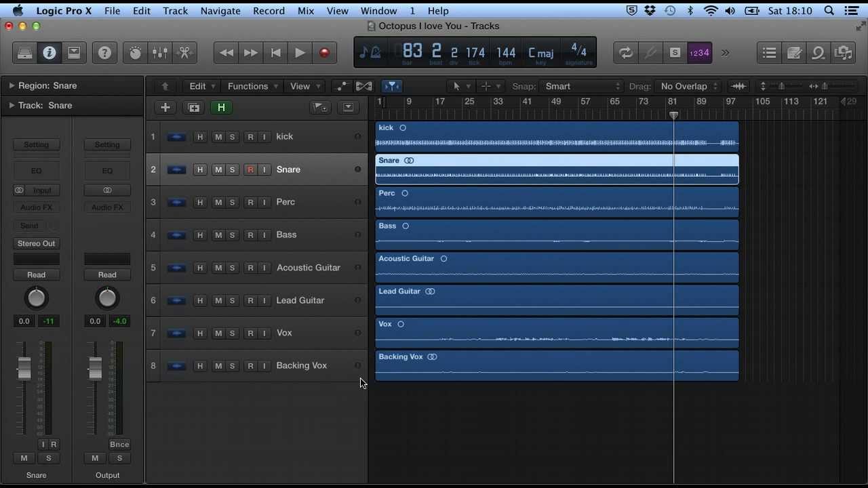Solo the Bass track
868x488 pixels.
coord(232,235)
